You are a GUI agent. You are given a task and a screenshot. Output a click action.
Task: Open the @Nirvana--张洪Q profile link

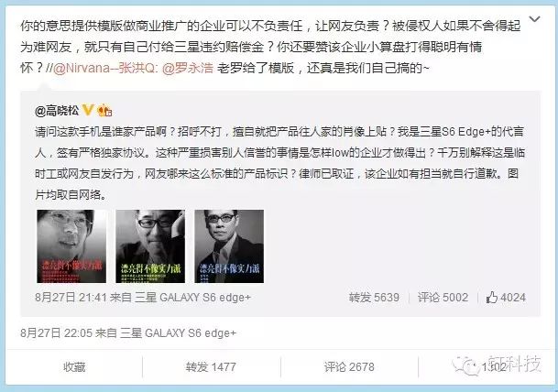tap(105, 68)
